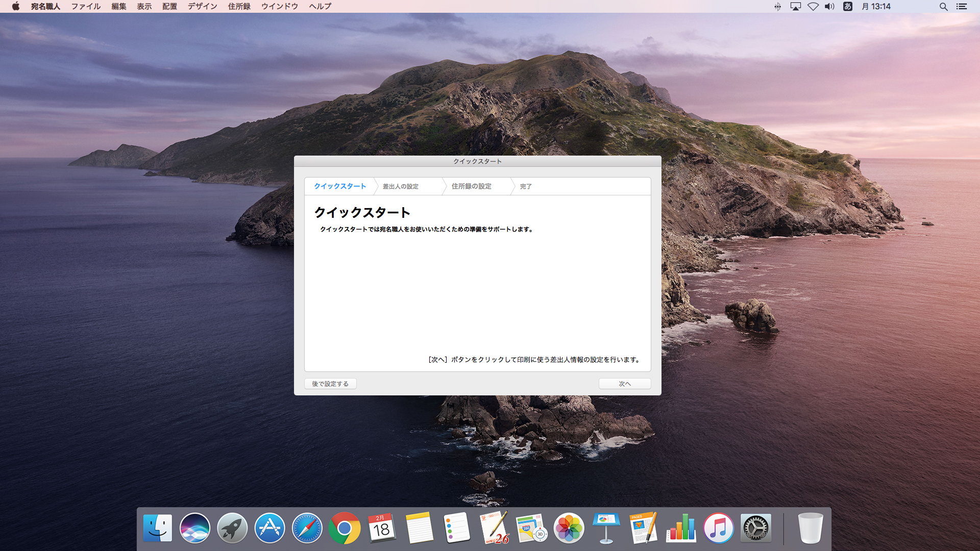
Task: Open the 宛名職人 application menu
Action: pos(45,6)
